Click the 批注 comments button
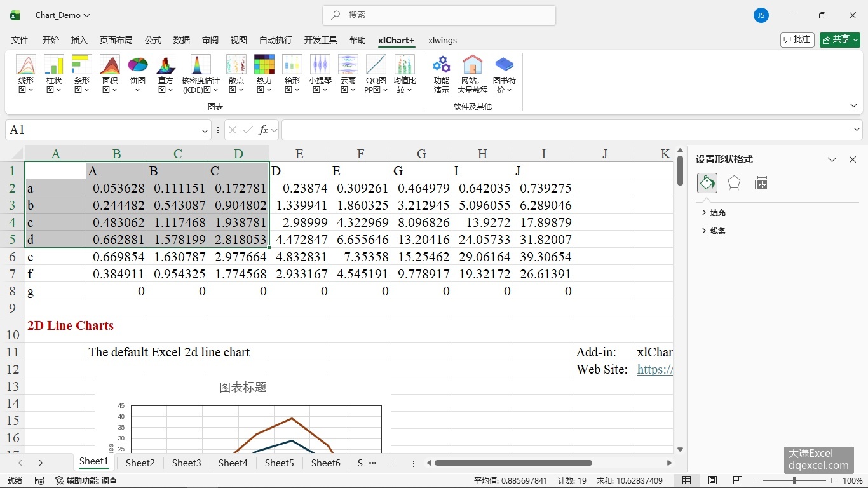The image size is (868, 488). (x=797, y=39)
